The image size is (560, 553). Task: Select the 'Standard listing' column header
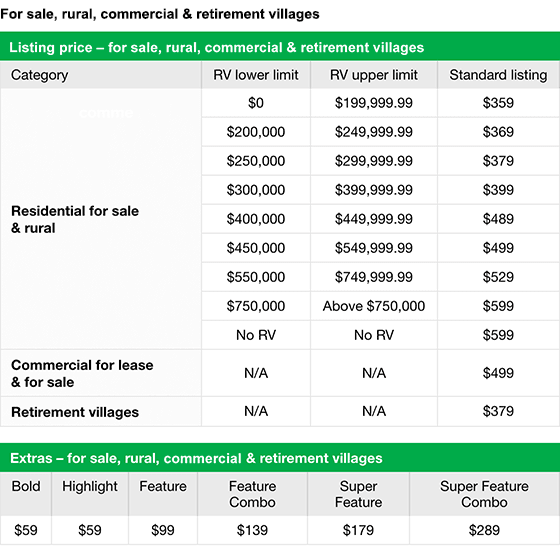pos(498,75)
